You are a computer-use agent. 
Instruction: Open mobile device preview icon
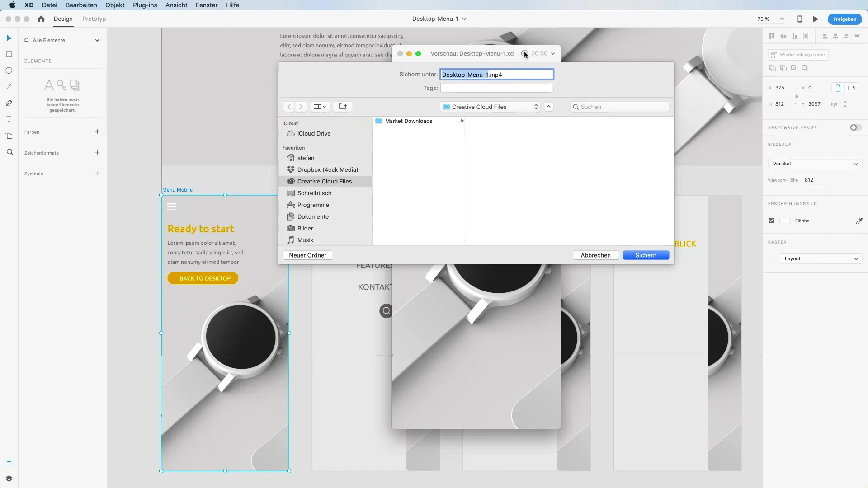point(799,19)
